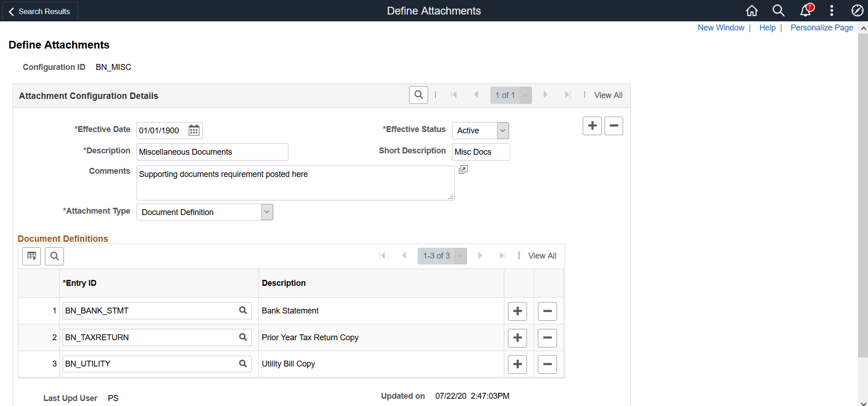Open the global search magnifier icon
This screenshot has width=868, height=406.
coord(778,10)
